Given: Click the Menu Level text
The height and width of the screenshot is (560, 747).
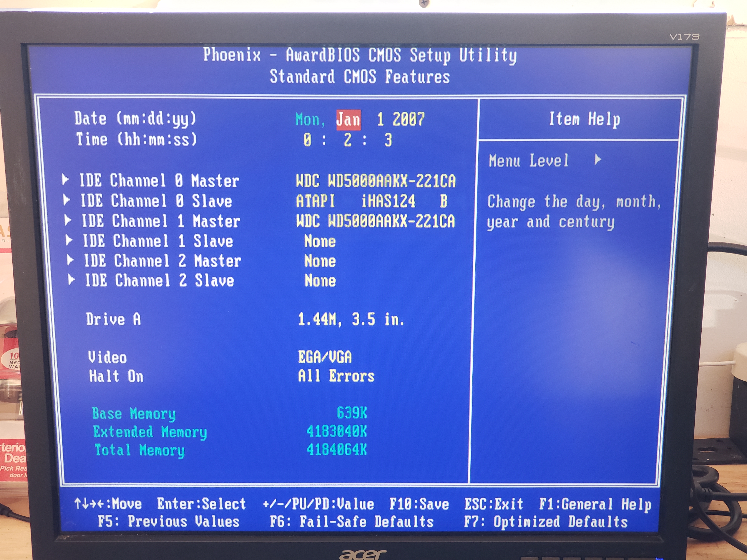Looking at the screenshot, I should [529, 161].
